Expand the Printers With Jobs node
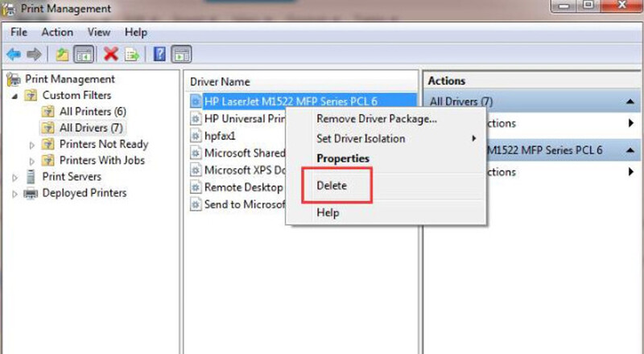 point(32,161)
